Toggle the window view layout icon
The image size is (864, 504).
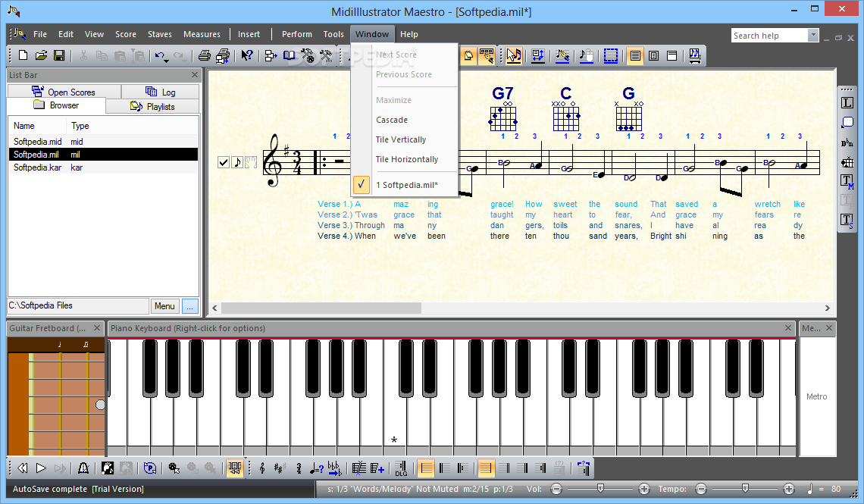pos(671,55)
